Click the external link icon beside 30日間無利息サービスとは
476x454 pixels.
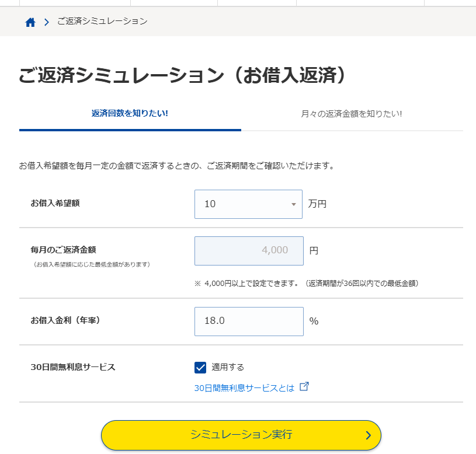(304, 386)
